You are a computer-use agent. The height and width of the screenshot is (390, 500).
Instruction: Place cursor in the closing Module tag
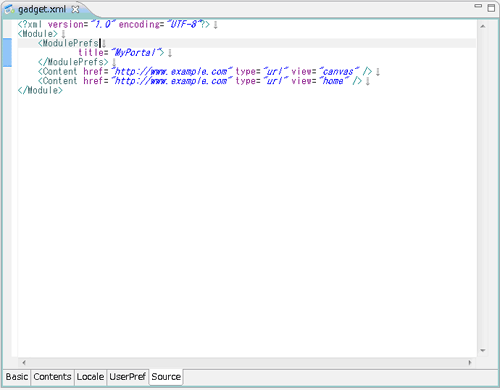(x=40, y=90)
